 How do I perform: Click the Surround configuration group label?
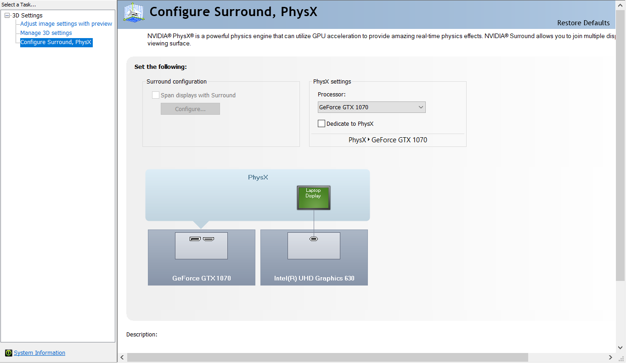(x=177, y=82)
